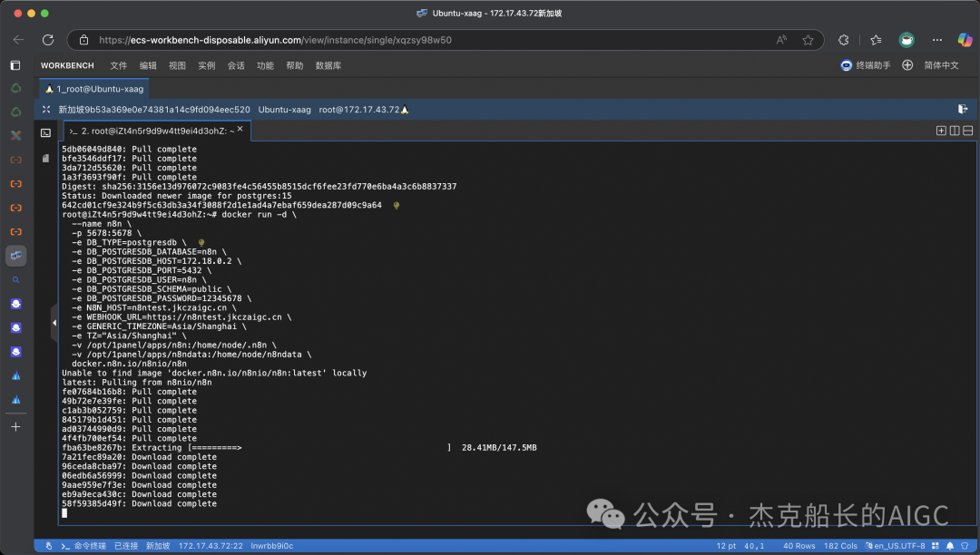The image size is (980, 555).
Task: Click the exit session door icon
Action: (963, 109)
